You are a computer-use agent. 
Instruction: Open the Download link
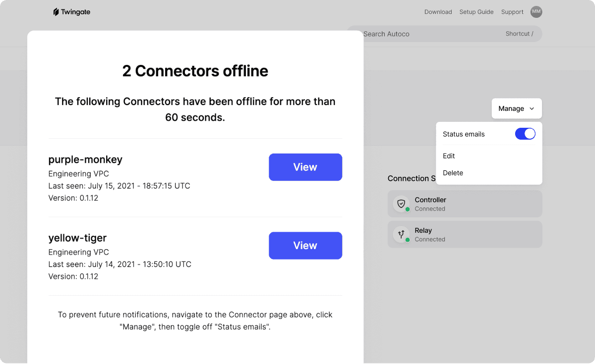tap(438, 12)
